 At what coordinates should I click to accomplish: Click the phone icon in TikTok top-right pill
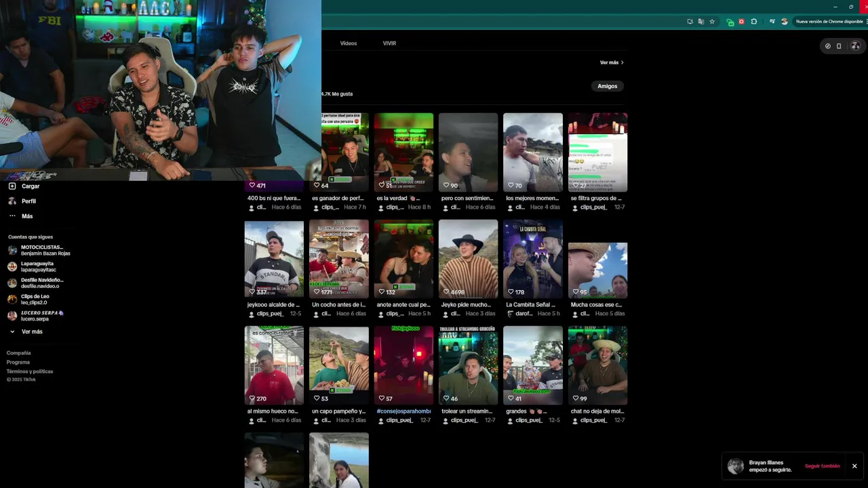839,46
